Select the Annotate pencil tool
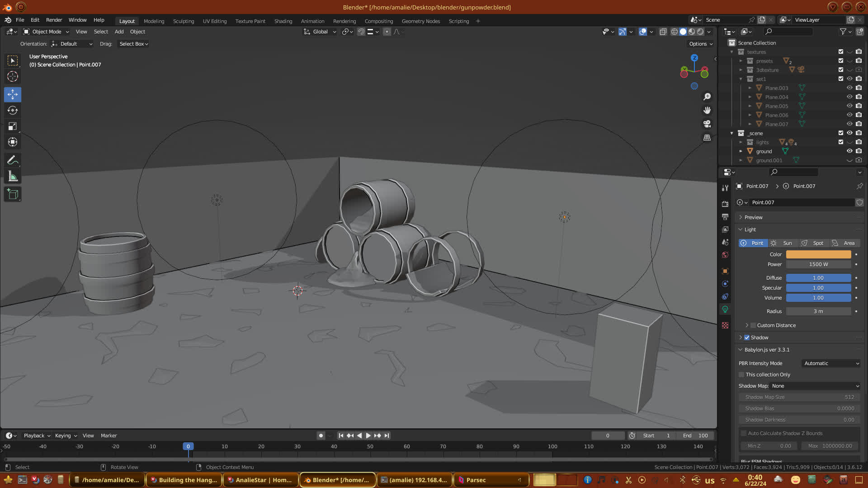868x488 pixels. click(x=13, y=160)
